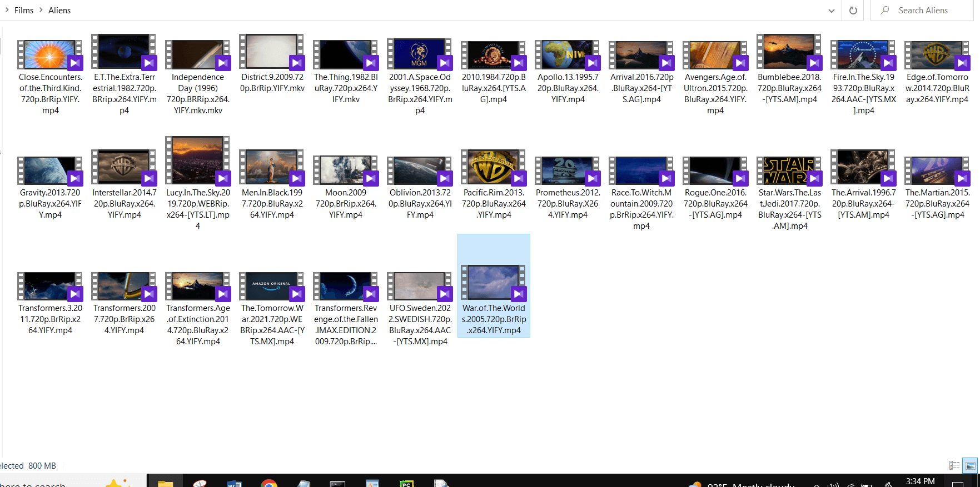Click the UFO.Sweden.2022.SWEDISH file name

[x=420, y=325]
